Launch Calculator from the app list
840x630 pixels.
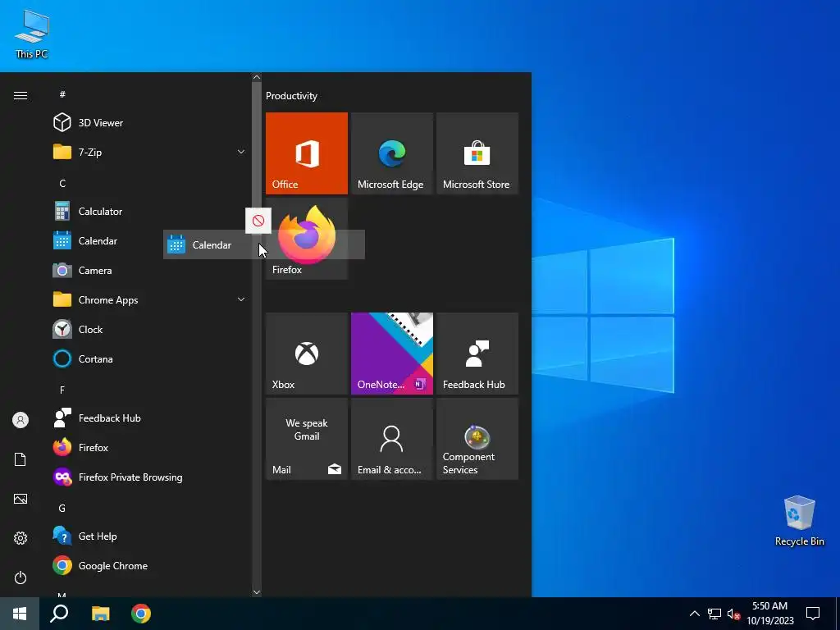pyautogui.click(x=148, y=211)
